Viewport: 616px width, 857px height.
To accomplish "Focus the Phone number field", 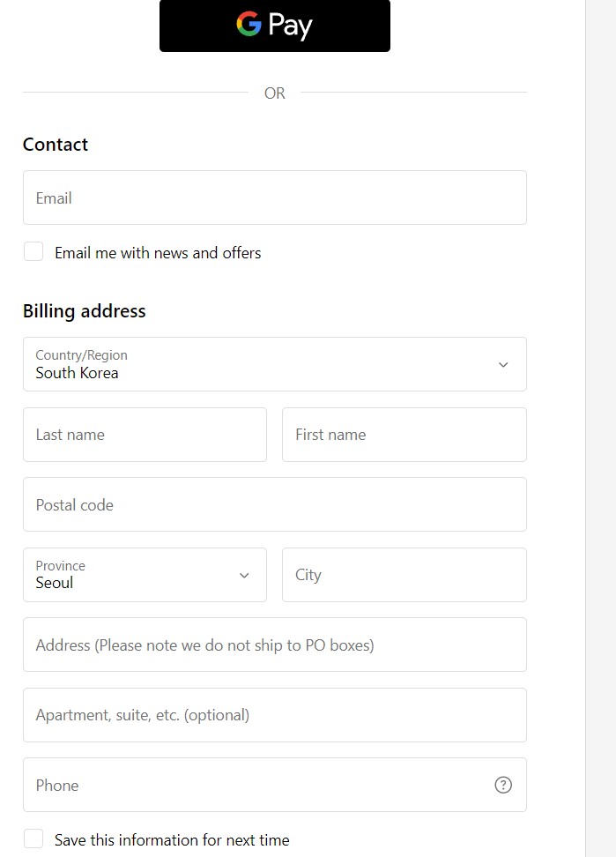I will 256,785.
